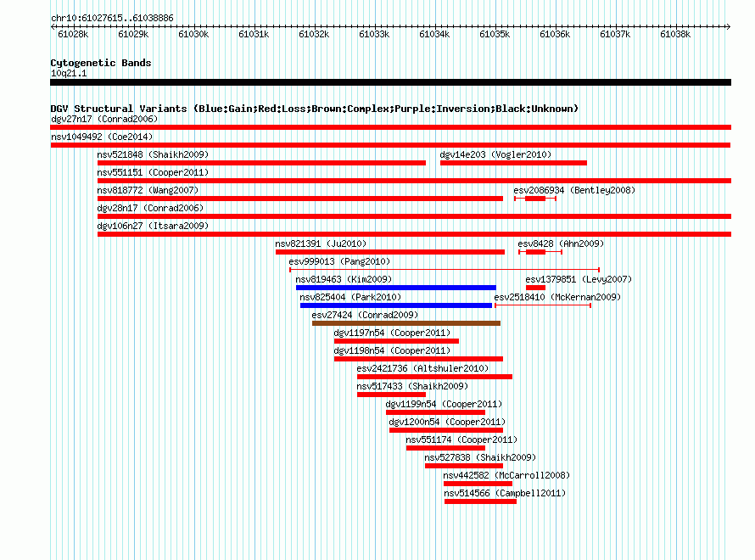Open esv999013 (Pang2010) label
Screen dimensions: 755x560
(339, 261)
